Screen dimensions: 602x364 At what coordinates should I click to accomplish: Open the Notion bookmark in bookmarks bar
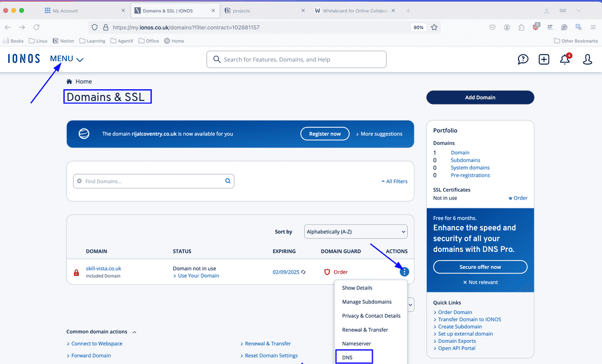[x=63, y=41]
